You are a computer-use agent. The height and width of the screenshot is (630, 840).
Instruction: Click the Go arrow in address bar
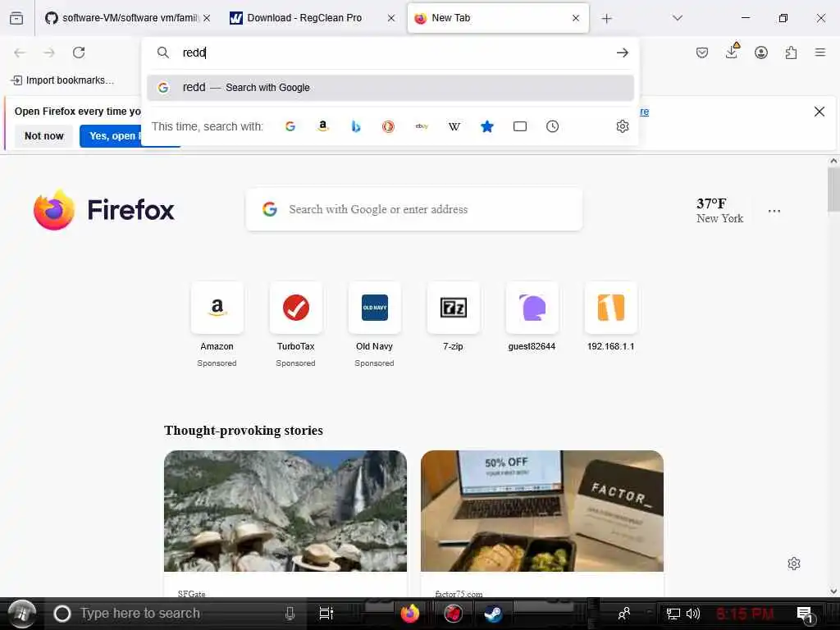tap(622, 52)
